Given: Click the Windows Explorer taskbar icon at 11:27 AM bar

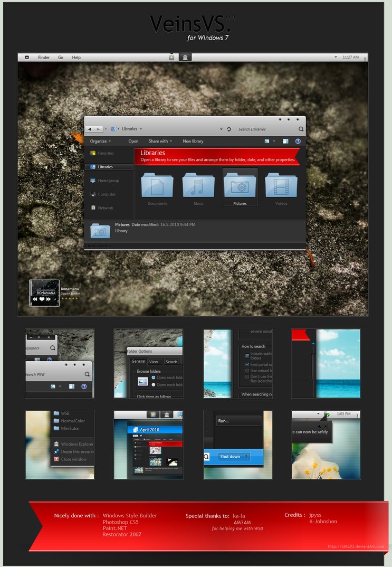Looking at the screenshot, I should [x=185, y=57].
